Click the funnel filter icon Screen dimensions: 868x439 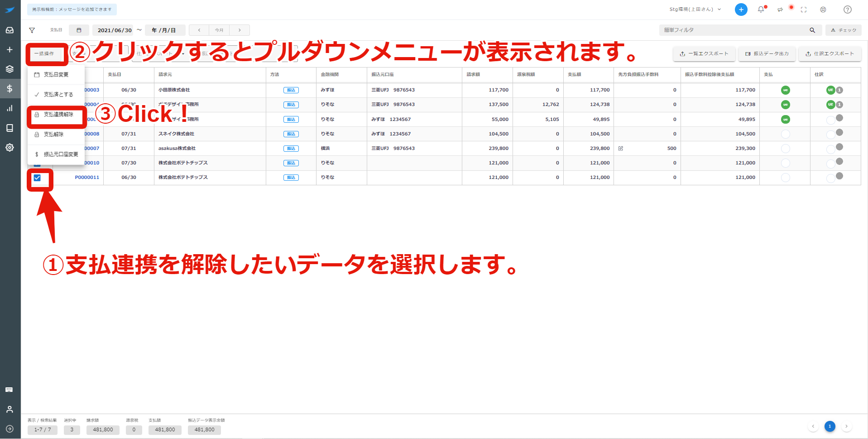32,30
